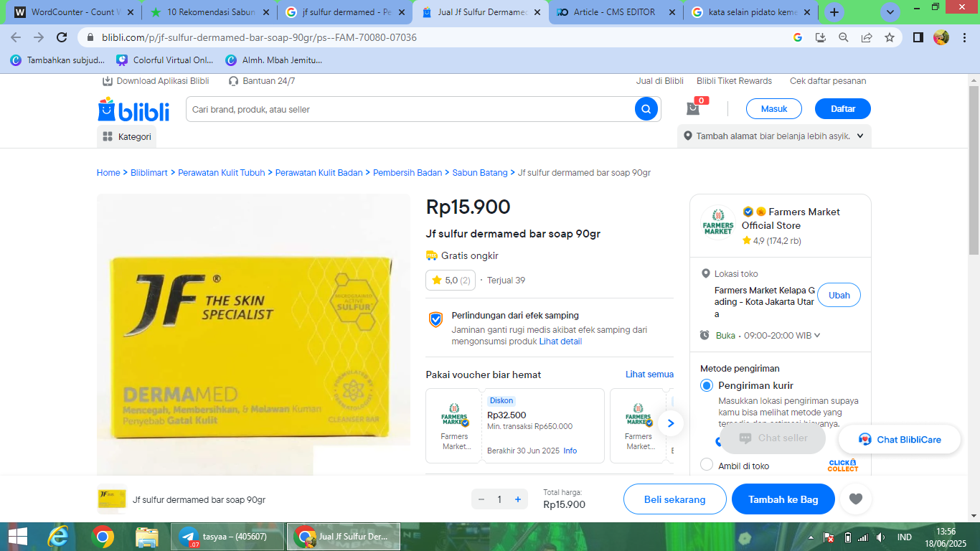Image resolution: width=980 pixels, height=551 pixels.
Task: Open Internet Explorer from taskbar
Action: [x=59, y=537]
